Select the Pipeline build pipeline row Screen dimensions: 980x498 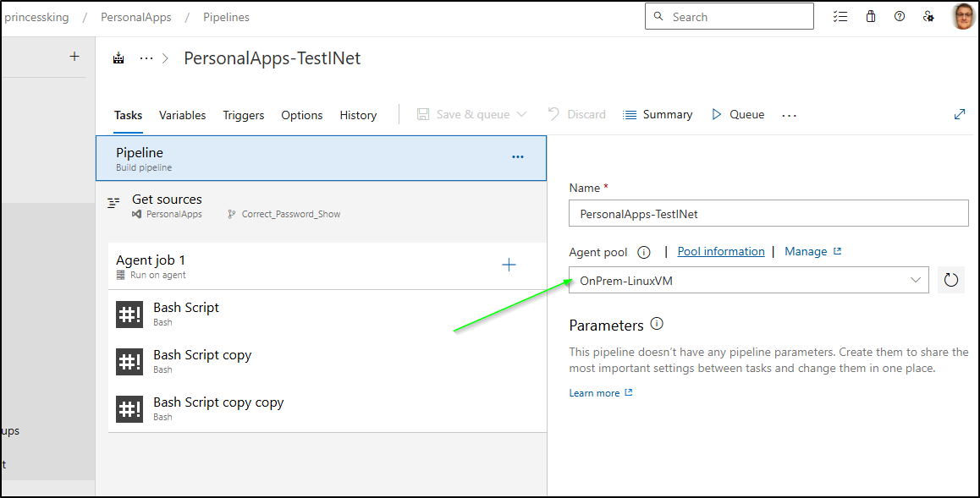click(x=322, y=158)
